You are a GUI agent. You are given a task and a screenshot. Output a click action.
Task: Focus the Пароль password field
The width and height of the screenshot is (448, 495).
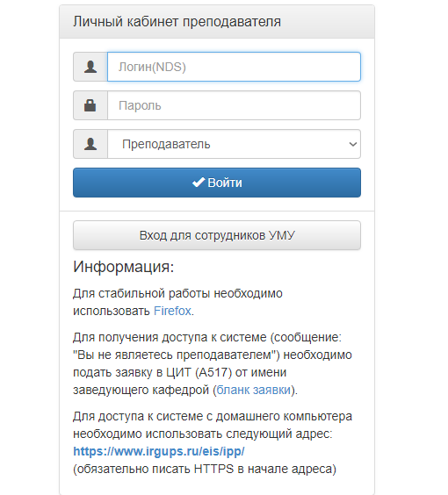coord(234,105)
